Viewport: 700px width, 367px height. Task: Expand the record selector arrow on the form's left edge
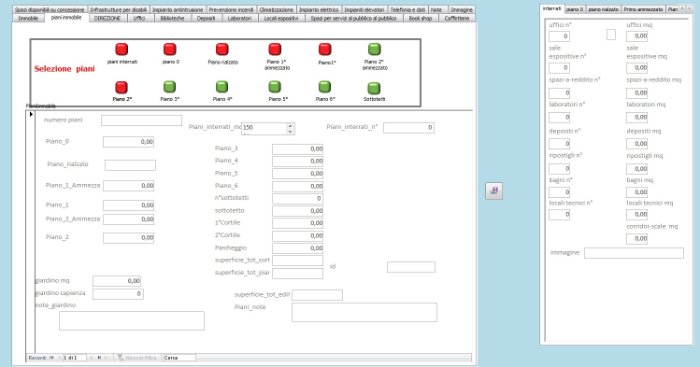(31, 115)
